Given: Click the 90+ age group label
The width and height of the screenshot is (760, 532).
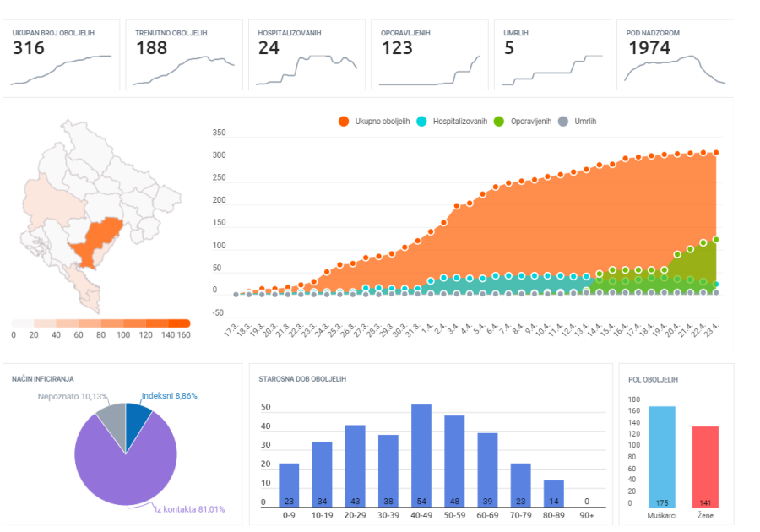Looking at the screenshot, I should point(587,515).
